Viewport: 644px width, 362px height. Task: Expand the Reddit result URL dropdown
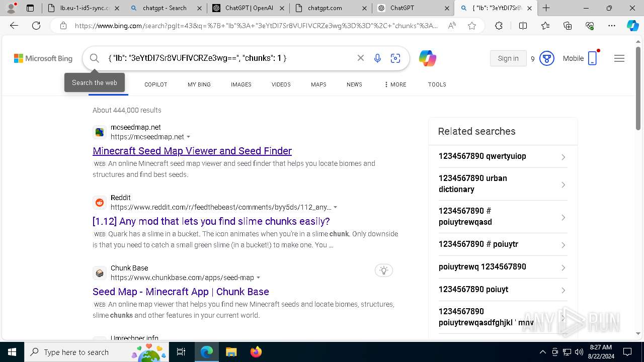tap(336, 207)
